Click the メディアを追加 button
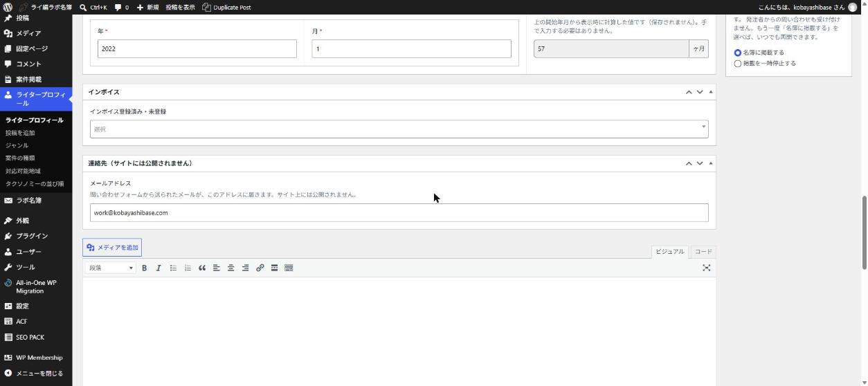Viewport: 868px width, 386px height. point(112,248)
